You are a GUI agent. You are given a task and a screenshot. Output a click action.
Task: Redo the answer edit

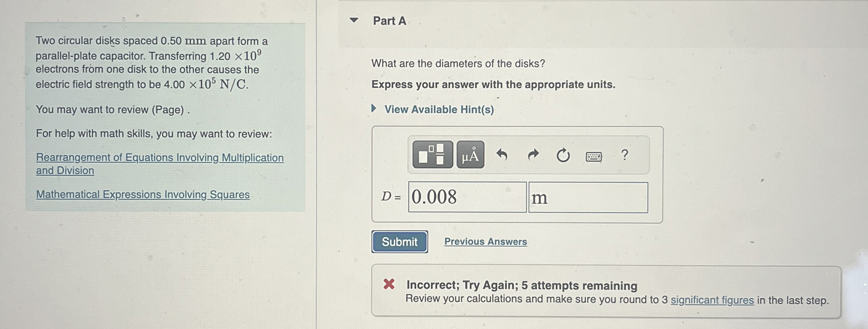click(533, 155)
